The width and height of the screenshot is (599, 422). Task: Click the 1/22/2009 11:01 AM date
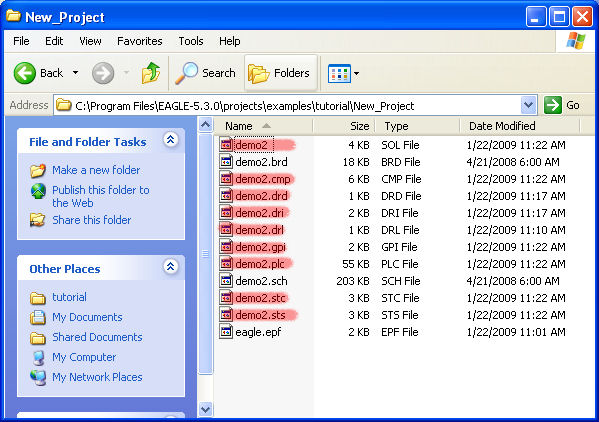516,332
